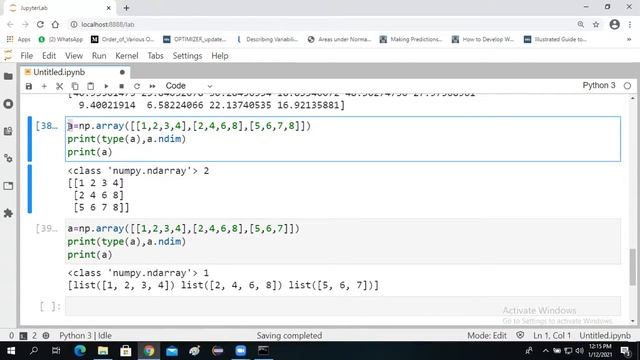This screenshot has width=640, height=360.
Task: Open the Run menu
Action: coord(99,56)
